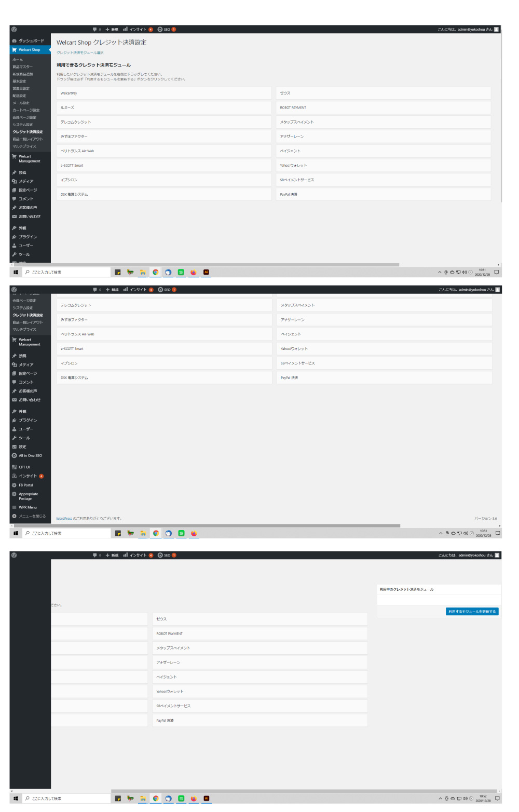Open File Explorer from middle screenshot taskbar
This screenshot has width=519, height=812.
143,533
